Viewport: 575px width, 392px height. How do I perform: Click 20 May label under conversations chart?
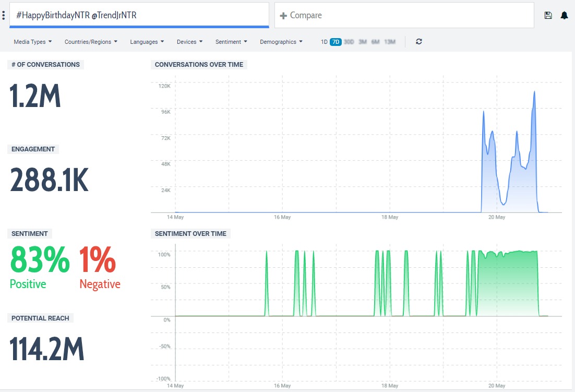pos(497,217)
